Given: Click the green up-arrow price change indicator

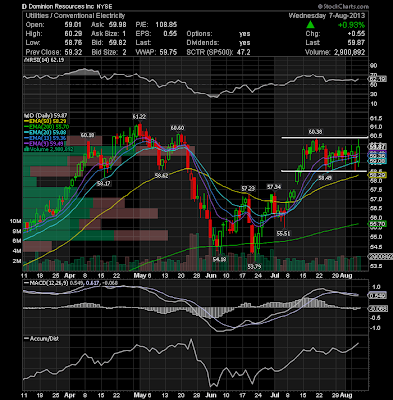Looking at the screenshot, I should click(310, 25).
